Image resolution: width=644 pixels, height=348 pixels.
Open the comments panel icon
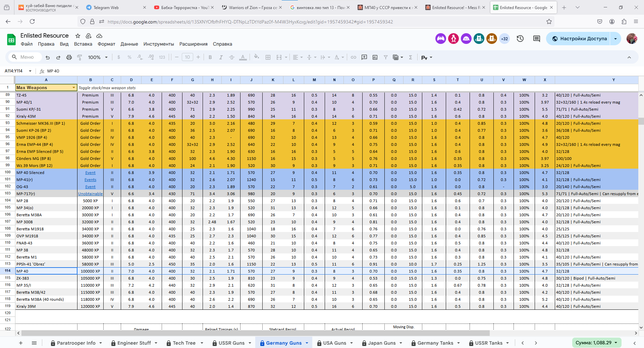click(x=536, y=39)
